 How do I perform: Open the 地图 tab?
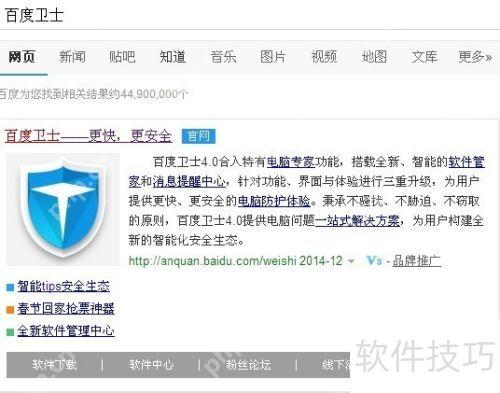(374, 57)
